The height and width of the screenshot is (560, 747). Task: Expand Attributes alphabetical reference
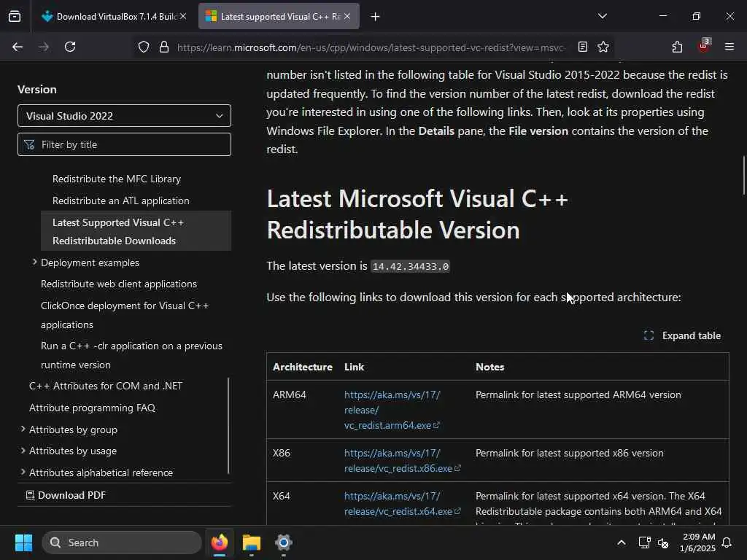tap(23, 472)
